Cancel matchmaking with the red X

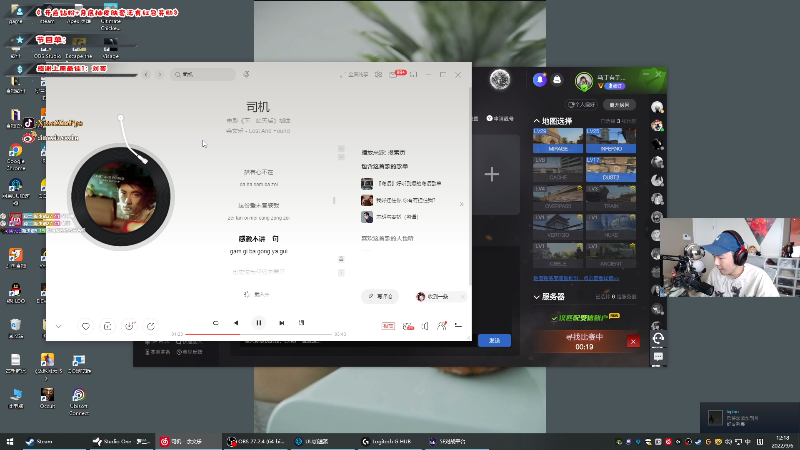633,341
